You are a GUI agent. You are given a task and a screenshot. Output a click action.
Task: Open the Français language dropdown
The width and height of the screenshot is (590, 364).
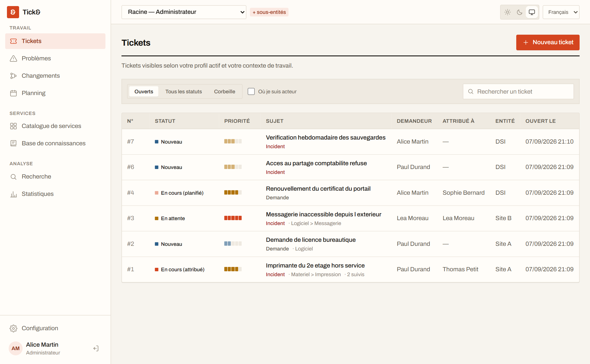coord(561,12)
